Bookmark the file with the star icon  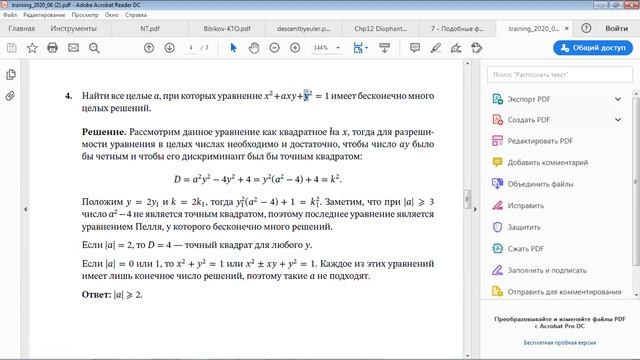pyautogui.click(x=32, y=48)
